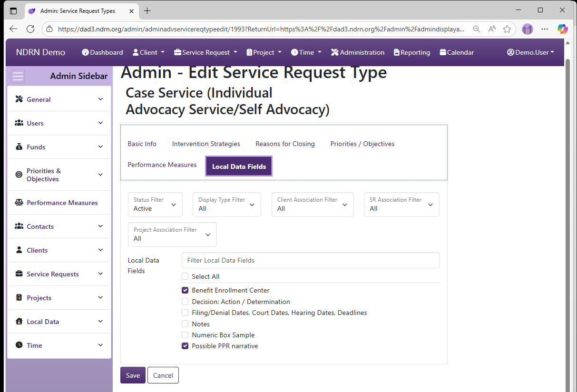This screenshot has height=392, width=577.
Task: Check Decision: Action / Determination checkbox
Action: pyautogui.click(x=185, y=302)
